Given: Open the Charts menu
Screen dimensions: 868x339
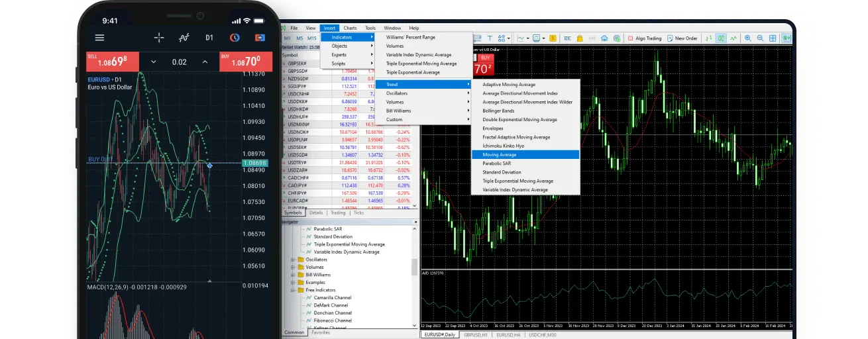Looking at the screenshot, I should (x=350, y=28).
